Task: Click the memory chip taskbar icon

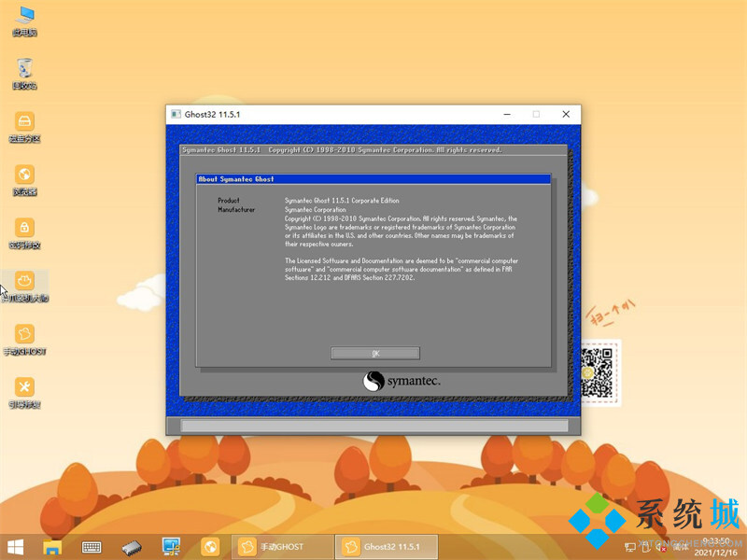Action: [132, 547]
